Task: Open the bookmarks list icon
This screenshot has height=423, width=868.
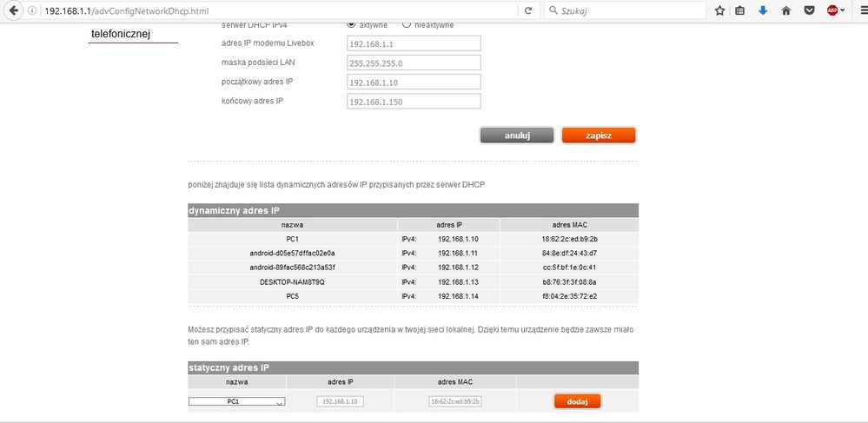Action: click(740, 10)
